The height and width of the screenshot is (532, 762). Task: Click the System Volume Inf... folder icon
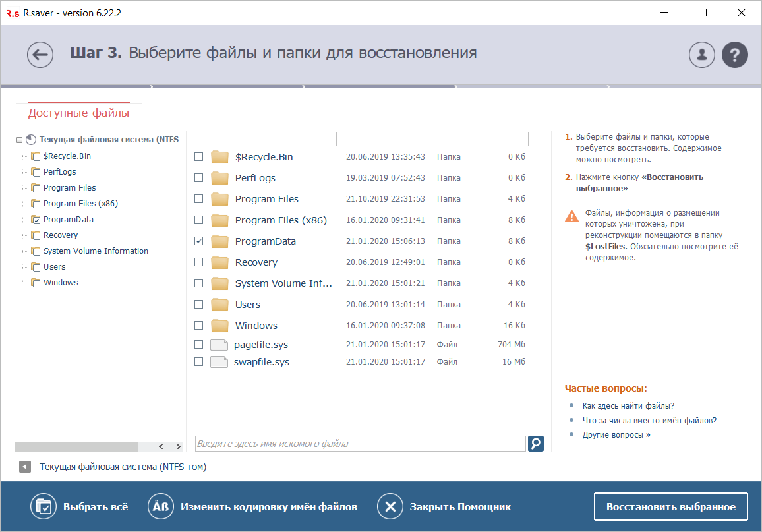point(220,283)
